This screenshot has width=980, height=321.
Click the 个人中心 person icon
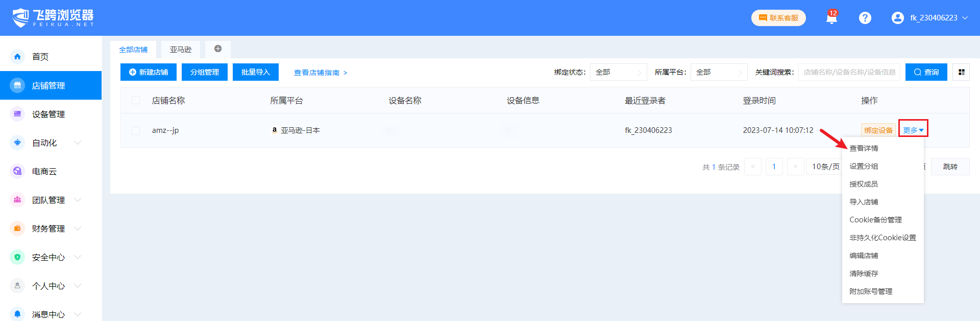click(x=17, y=286)
